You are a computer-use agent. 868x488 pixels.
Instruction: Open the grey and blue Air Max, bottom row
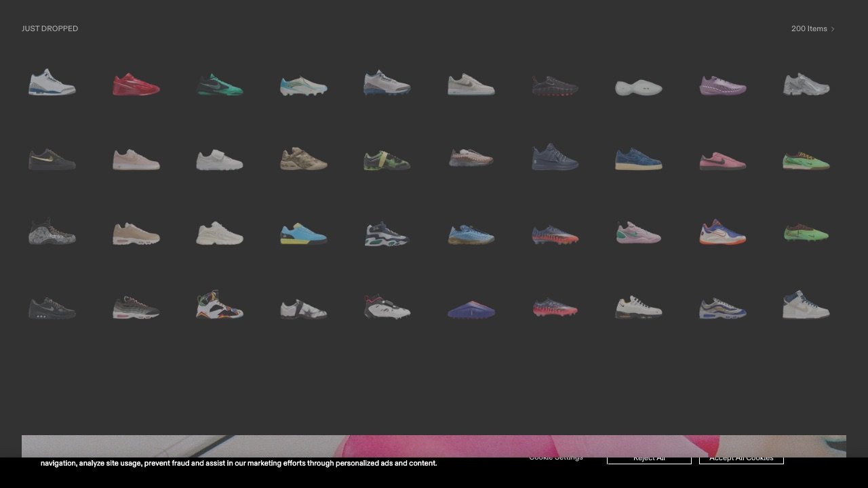tap(722, 308)
